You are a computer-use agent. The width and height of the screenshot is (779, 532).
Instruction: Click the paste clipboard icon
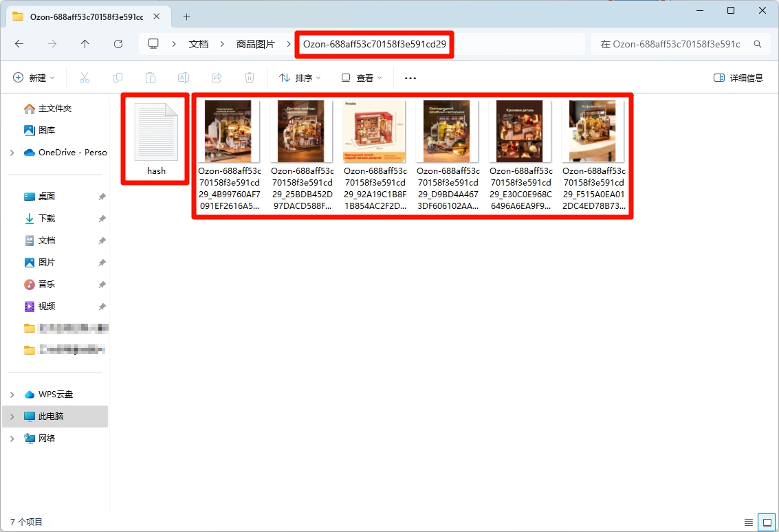coord(151,78)
